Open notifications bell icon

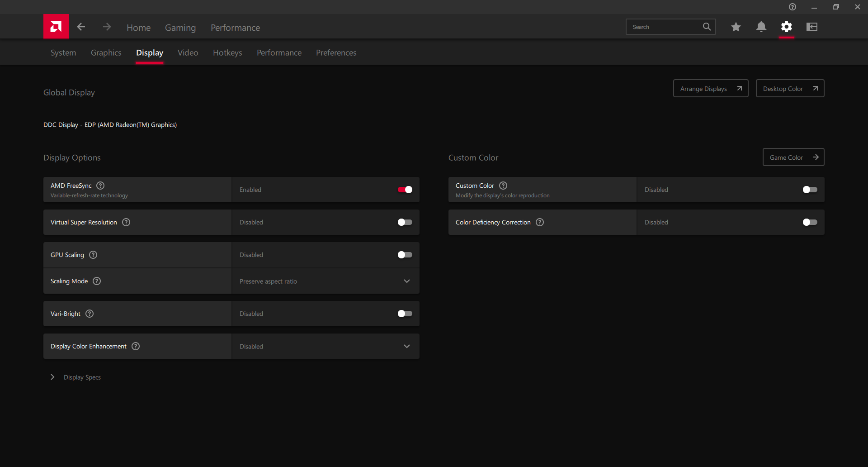[x=761, y=27]
